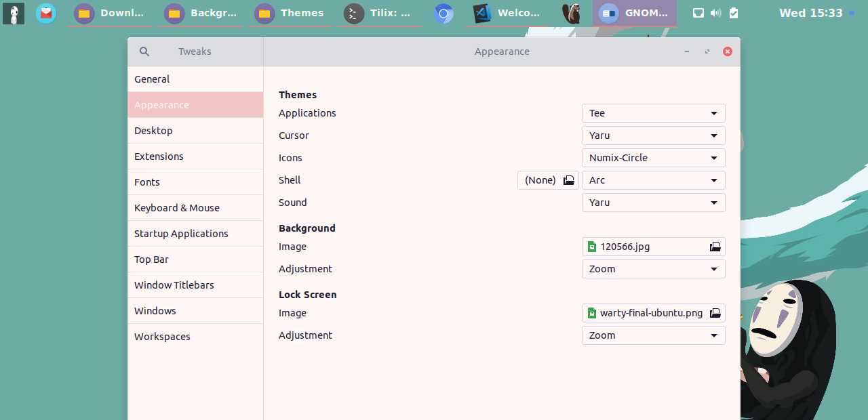Go to the Extensions section
The height and width of the screenshot is (420, 868).
click(159, 156)
